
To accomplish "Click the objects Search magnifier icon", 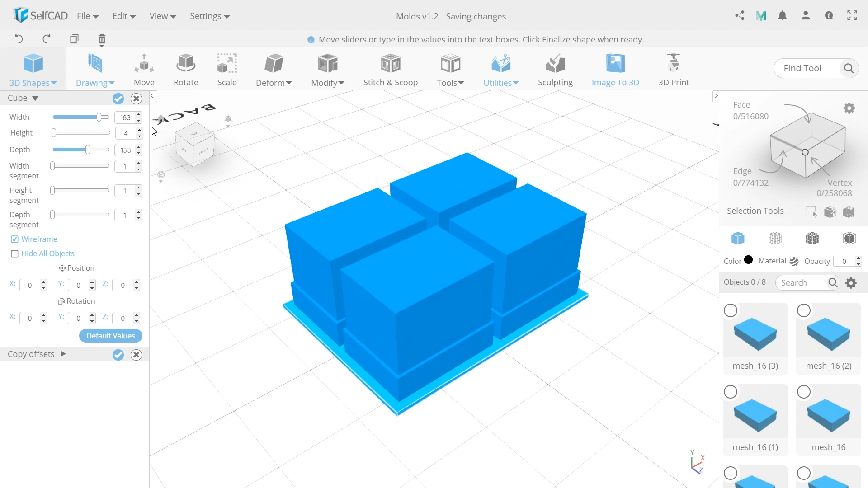I will click(x=833, y=283).
